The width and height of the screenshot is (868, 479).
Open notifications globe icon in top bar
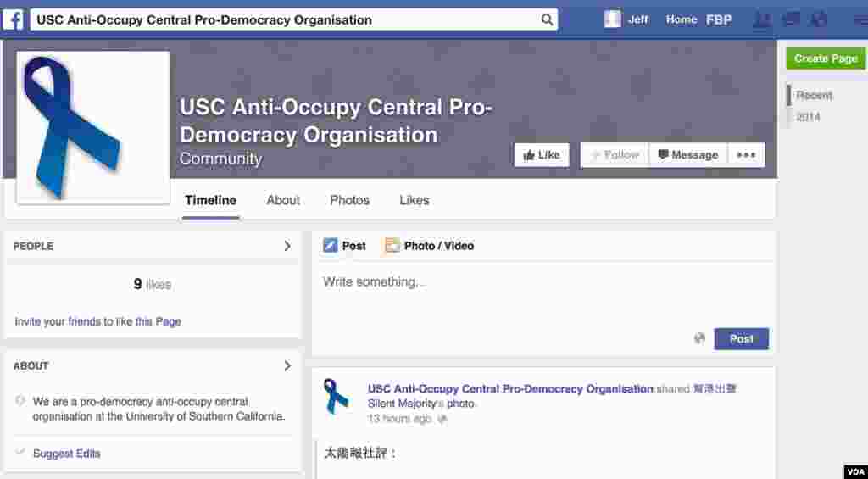point(819,19)
